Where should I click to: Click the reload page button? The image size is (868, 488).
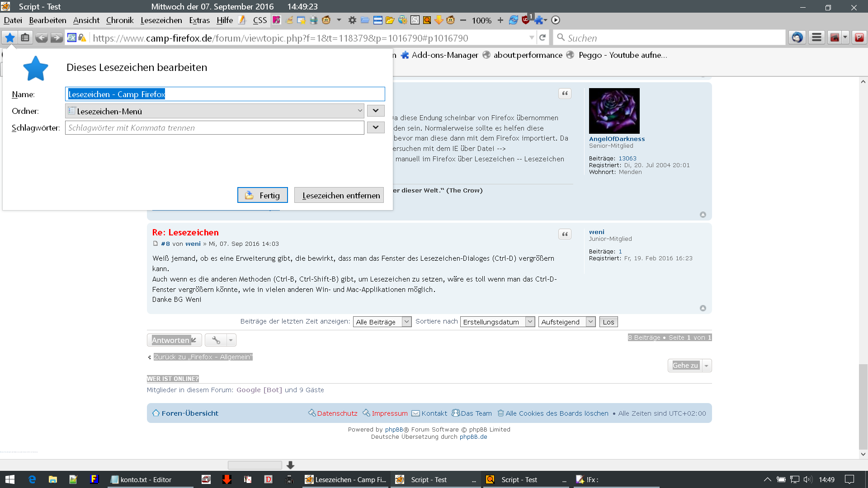pos(542,38)
